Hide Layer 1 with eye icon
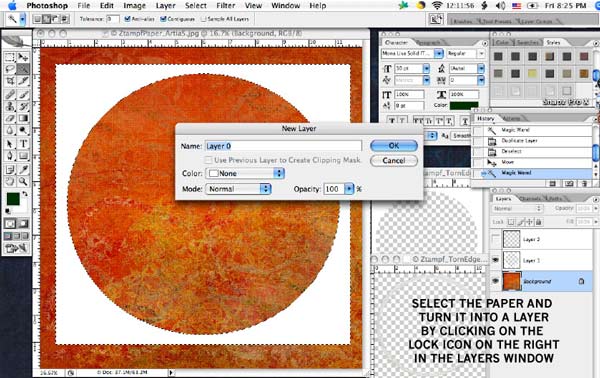This screenshot has width=600, height=378. click(496, 260)
